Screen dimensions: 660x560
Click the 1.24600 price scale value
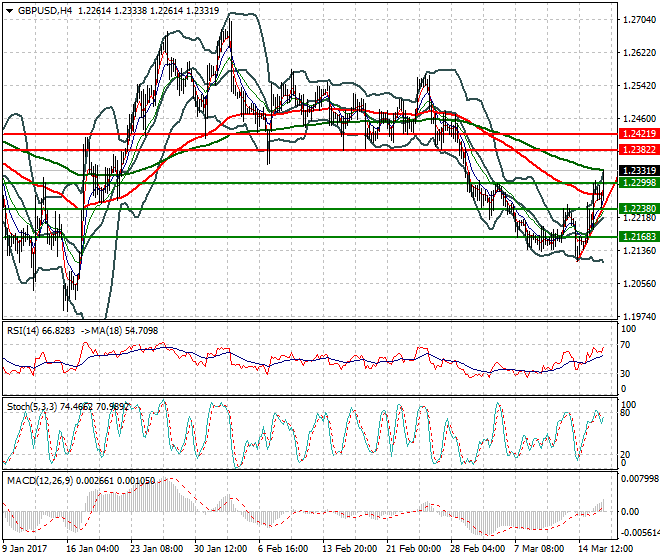tap(639, 119)
